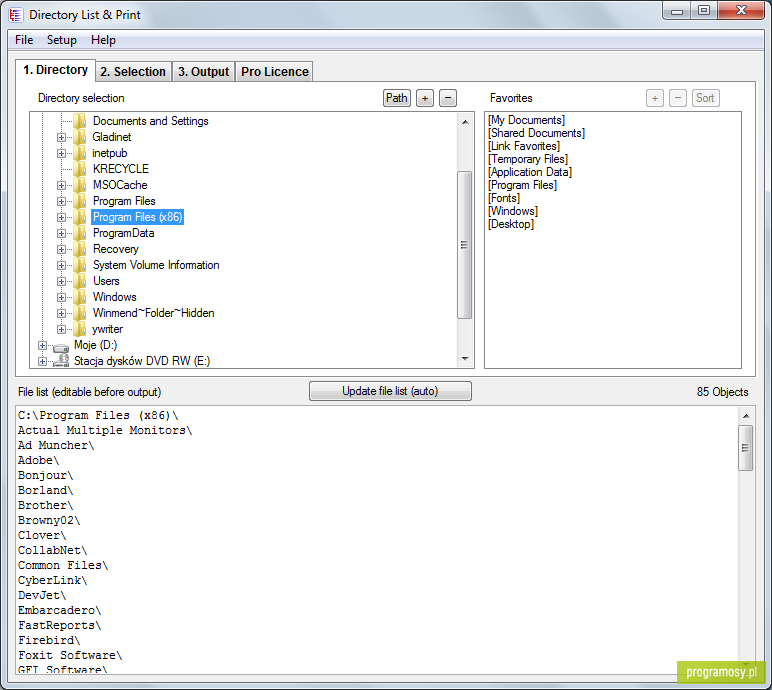
Task: Click the Gladinet folder icon
Action: pyautogui.click(x=80, y=137)
